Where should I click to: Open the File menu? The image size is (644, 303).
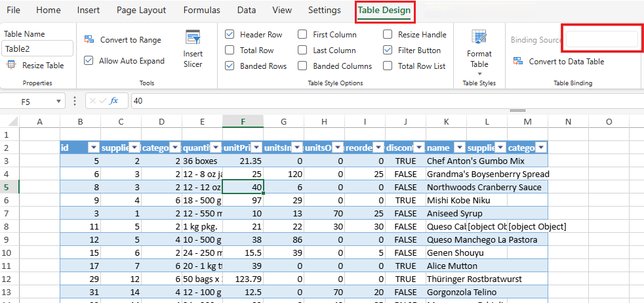click(14, 10)
